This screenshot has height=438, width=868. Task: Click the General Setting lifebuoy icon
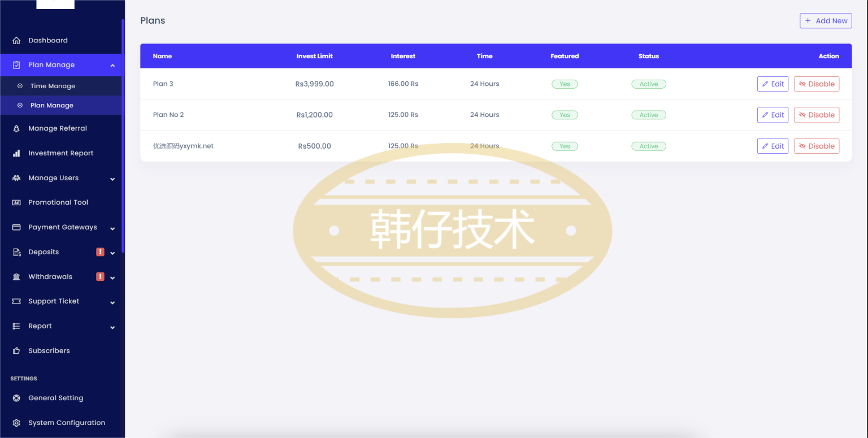click(16, 398)
